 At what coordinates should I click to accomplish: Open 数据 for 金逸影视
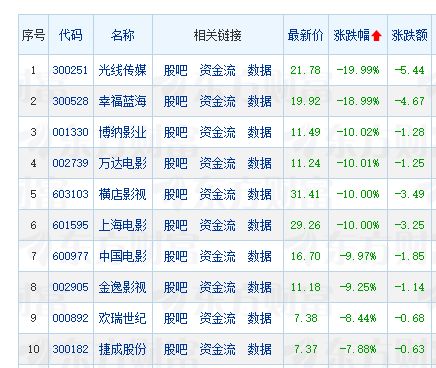click(259, 287)
